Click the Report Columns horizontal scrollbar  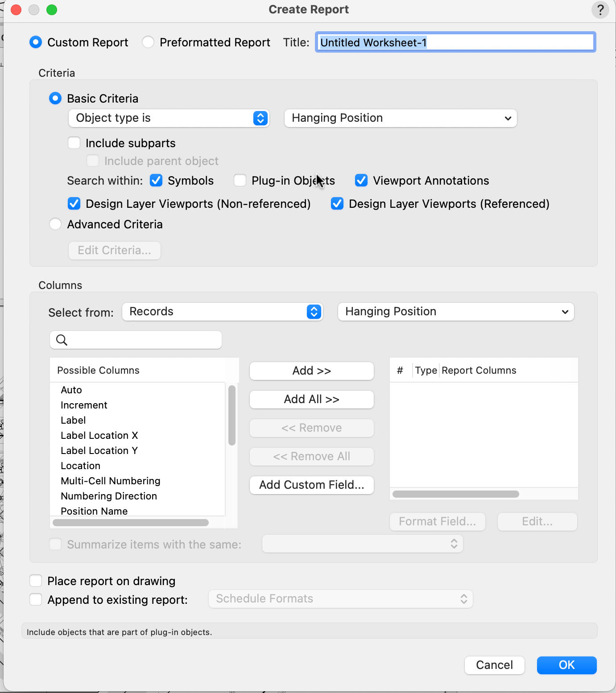pos(455,494)
